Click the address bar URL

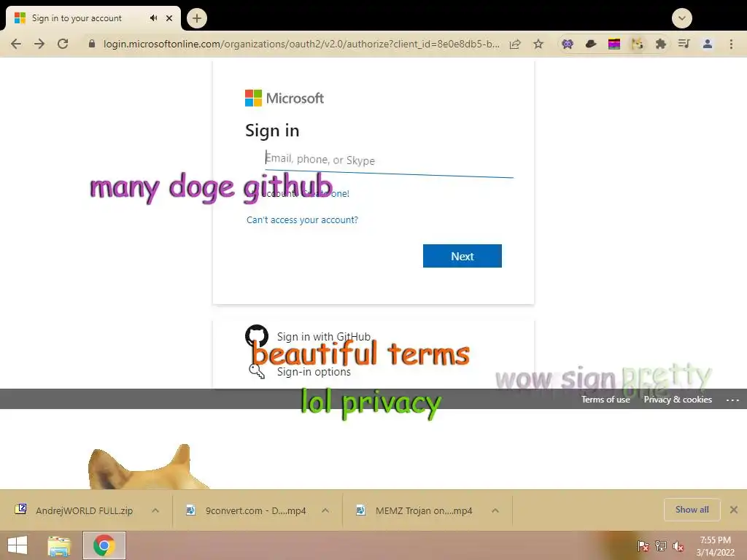pyautogui.click(x=301, y=44)
